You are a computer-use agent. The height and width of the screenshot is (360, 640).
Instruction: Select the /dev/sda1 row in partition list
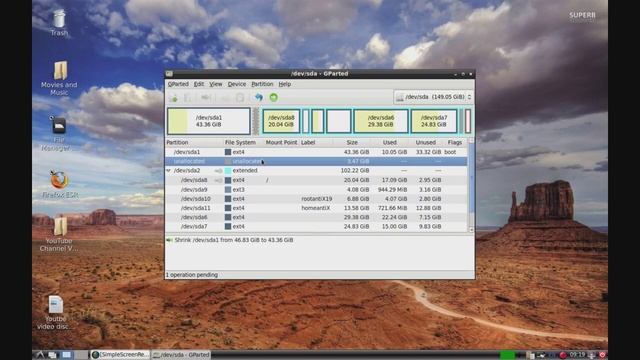(x=316, y=152)
